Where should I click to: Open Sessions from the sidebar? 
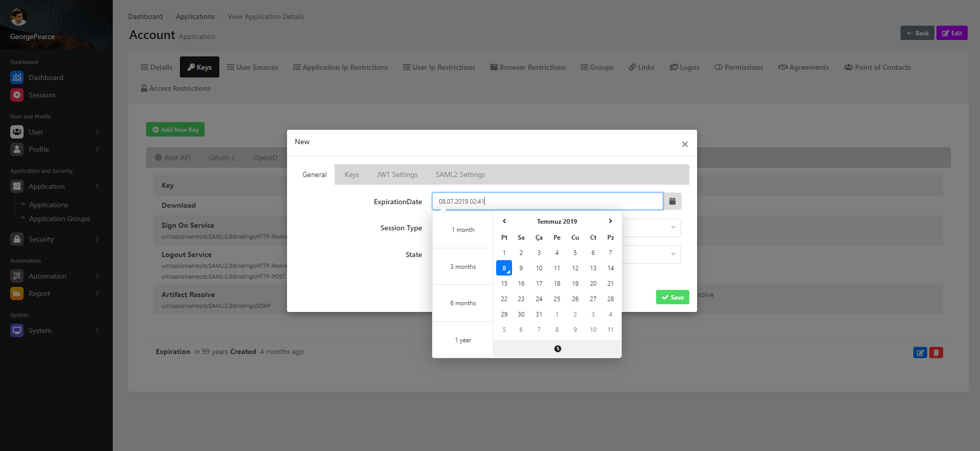pyautogui.click(x=42, y=95)
